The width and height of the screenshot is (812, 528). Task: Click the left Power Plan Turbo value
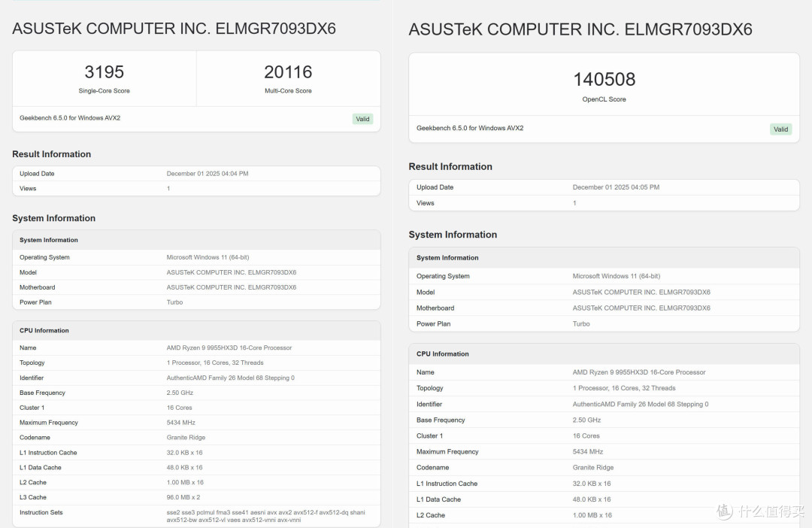coord(174,302)
